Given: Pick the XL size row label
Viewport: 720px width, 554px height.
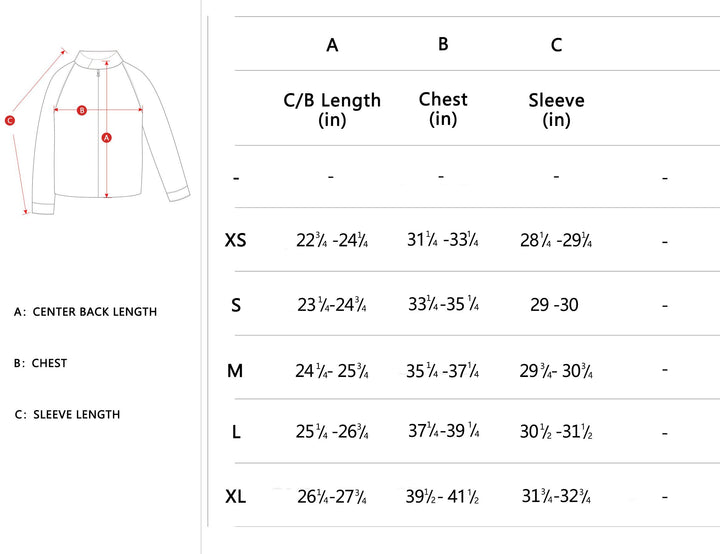Looking at the screenshot, I should (x=236, y=496).
